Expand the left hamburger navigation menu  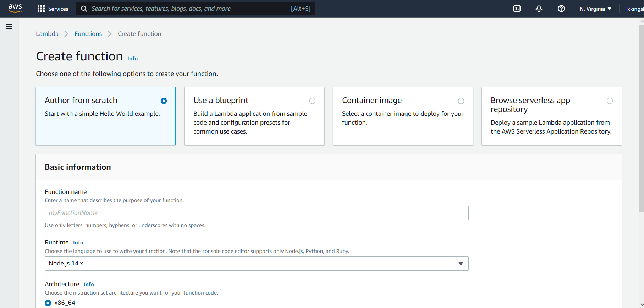(x=9, y=27)
